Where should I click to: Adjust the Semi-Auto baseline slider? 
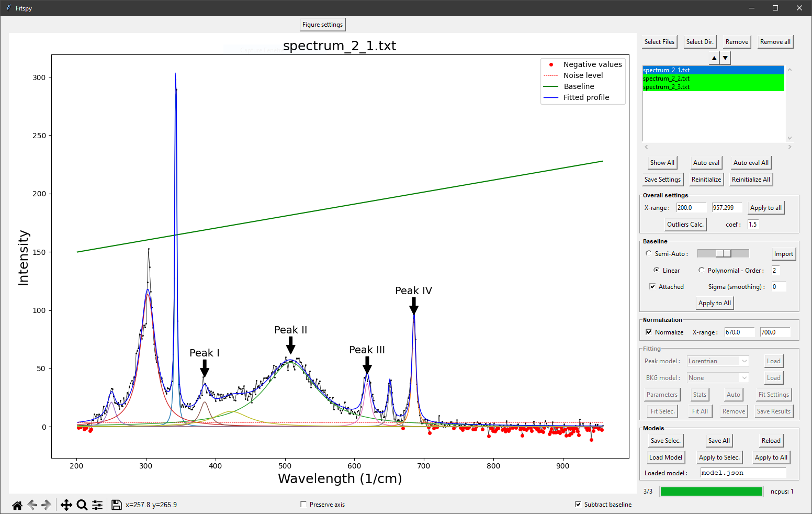pyautogui.click(x=723, y=253)
